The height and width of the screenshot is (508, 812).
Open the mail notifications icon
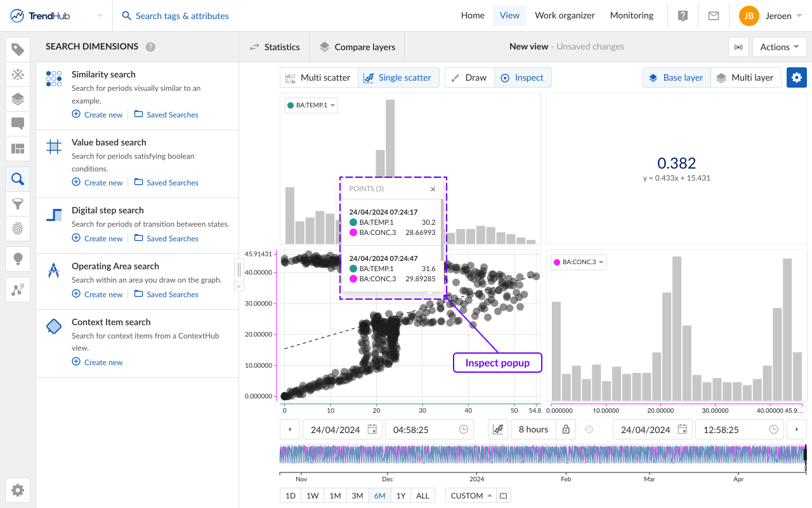714,16
